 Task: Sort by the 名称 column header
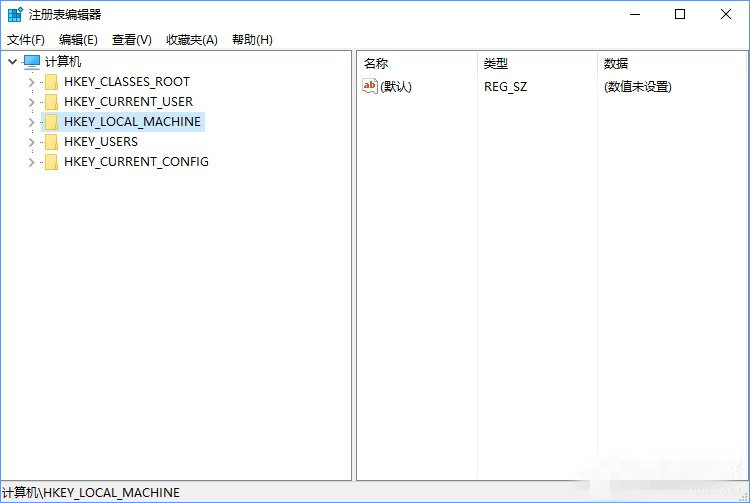(x=376, y=63)
